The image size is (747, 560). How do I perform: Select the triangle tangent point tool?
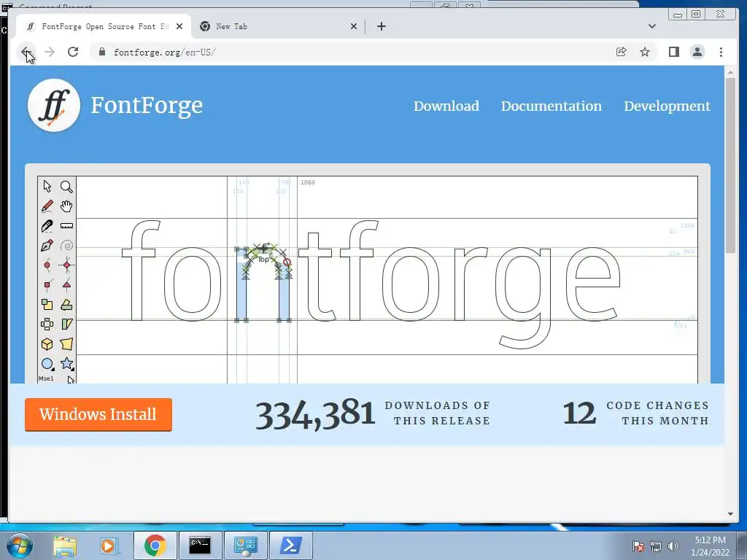pyautogui.click(x=66, y=285)
